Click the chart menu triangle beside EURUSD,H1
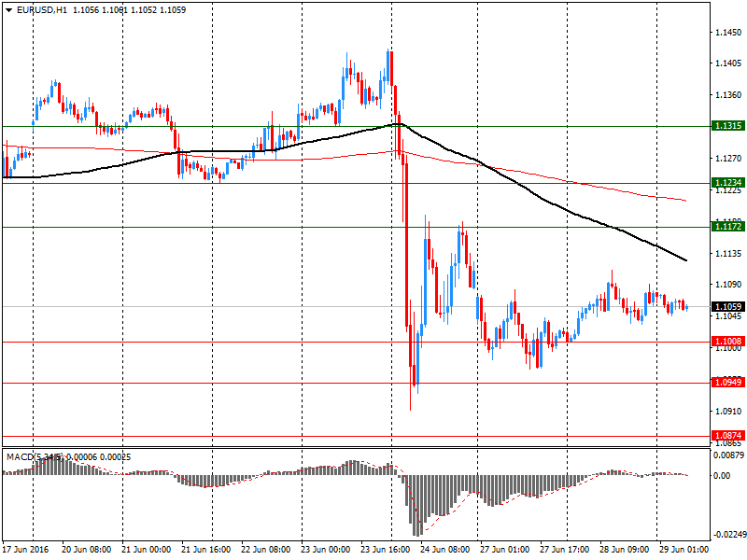This screenshot has height=560, width=747. pos(8,10)
